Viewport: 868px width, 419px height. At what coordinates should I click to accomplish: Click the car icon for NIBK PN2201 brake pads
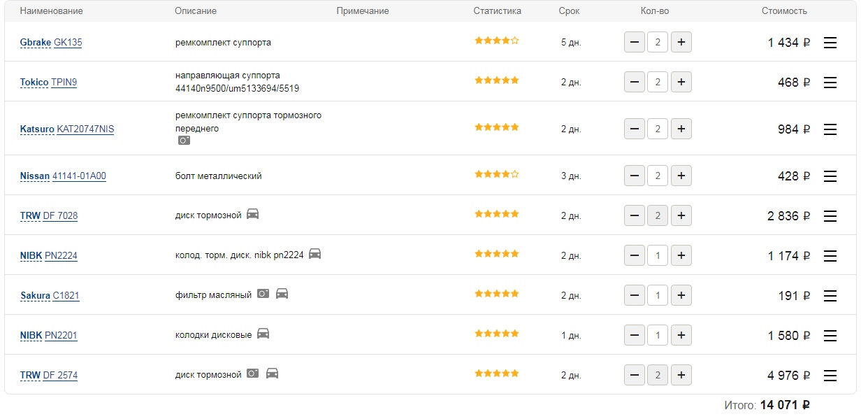263,334
